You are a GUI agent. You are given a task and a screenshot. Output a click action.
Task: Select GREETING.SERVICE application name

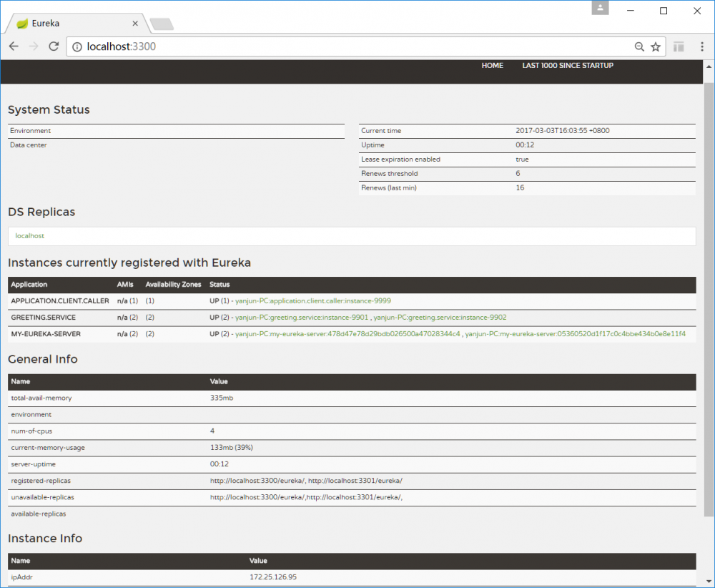(44, 318)
